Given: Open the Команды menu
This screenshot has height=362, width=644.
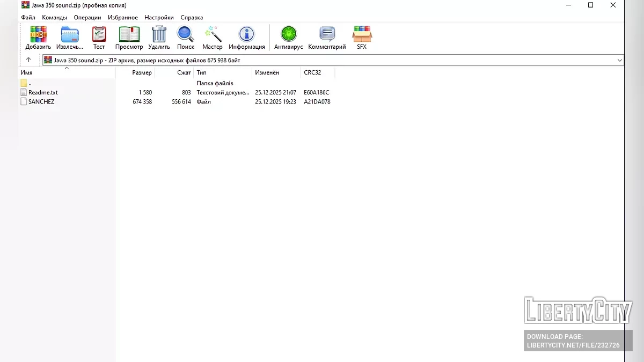Looking at the screenshot, I should pyautogui.click(x=54, y=18).
